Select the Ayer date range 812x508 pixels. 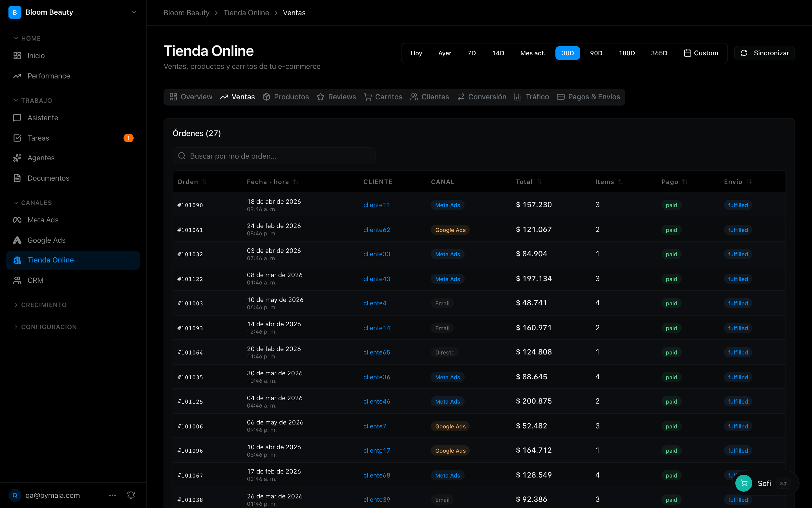(x=445, y=53)
